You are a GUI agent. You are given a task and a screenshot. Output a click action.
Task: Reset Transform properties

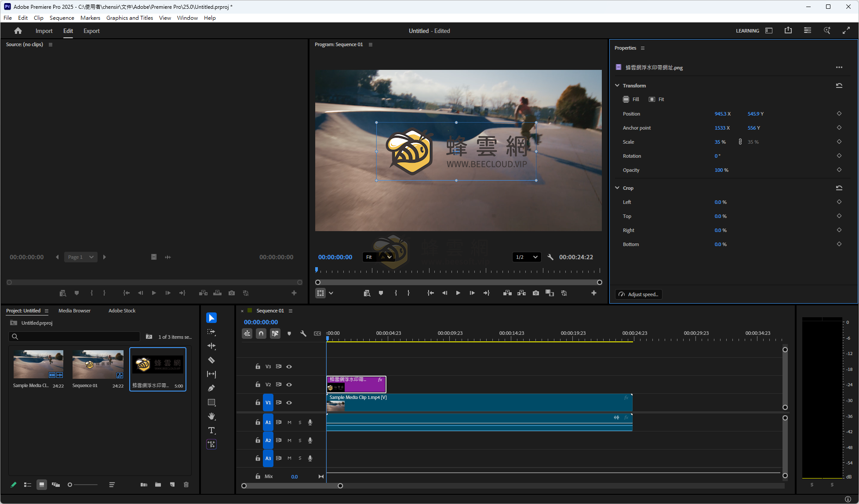point(839,86)
